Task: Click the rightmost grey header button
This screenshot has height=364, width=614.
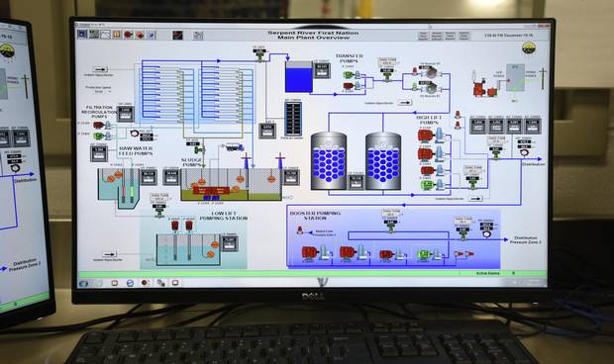Action: coord(463,36)
